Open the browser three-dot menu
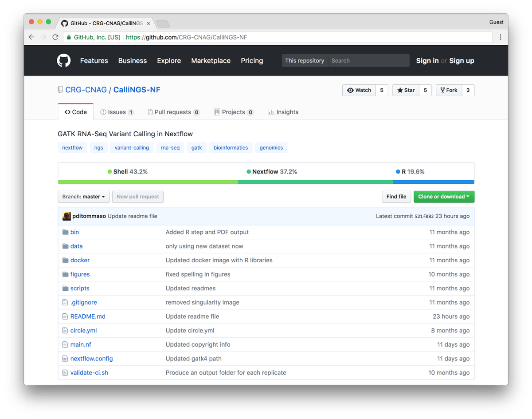 [x=501, y=37]
